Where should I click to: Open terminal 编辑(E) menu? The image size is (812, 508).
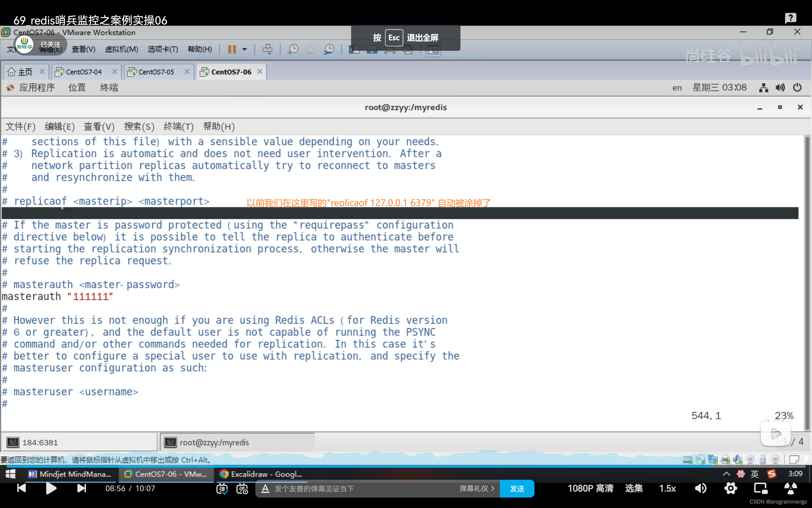(60, 127)
